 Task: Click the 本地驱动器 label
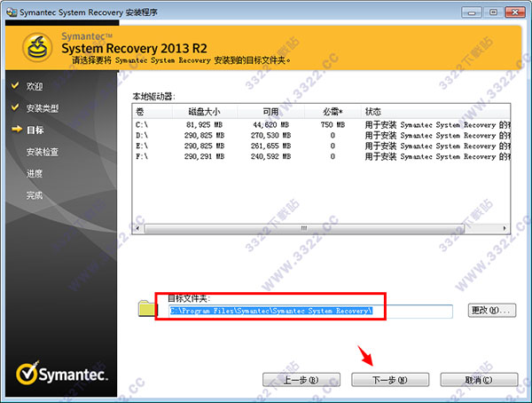(153, 97)
